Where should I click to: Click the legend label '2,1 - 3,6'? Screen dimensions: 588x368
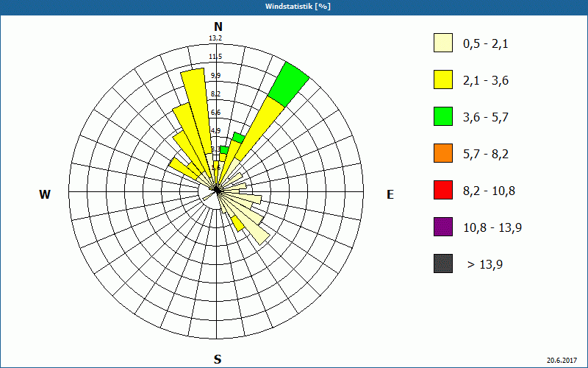tap(486, 81)
